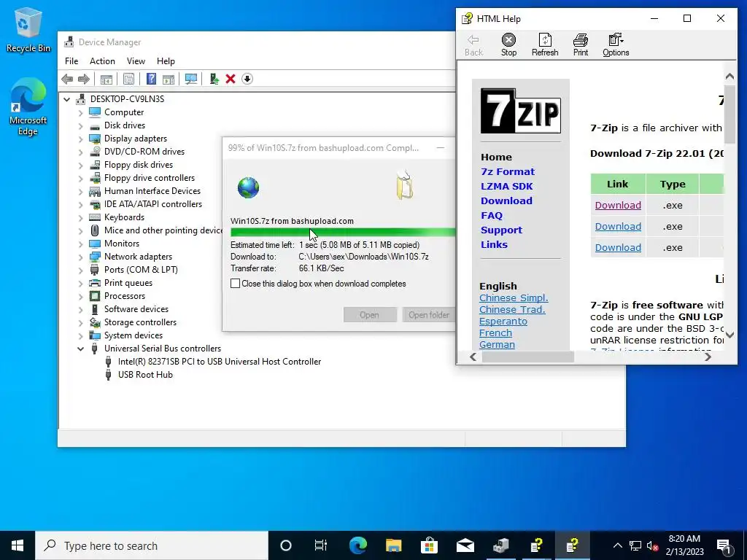Screen dimensions: 747x560
Task: Click HTML Help horizontal scrollbar thumb
Action: (528, 357)
